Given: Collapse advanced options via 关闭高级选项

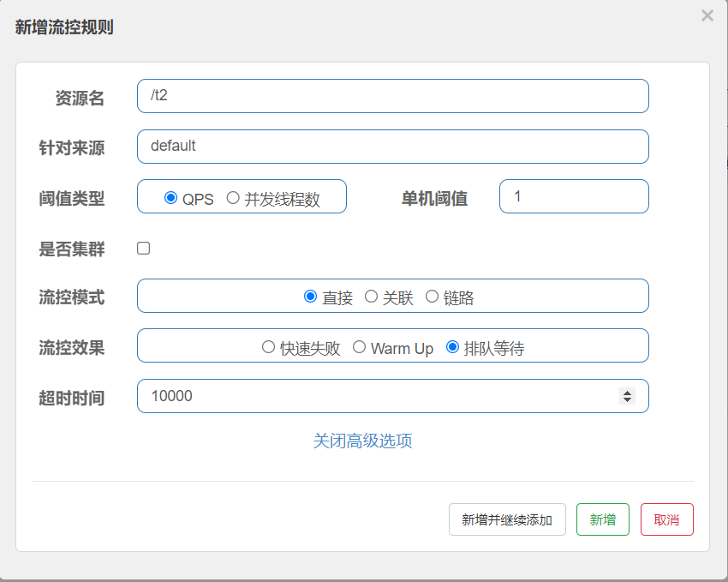Looking at the screenshot, I should coord(363,441).
